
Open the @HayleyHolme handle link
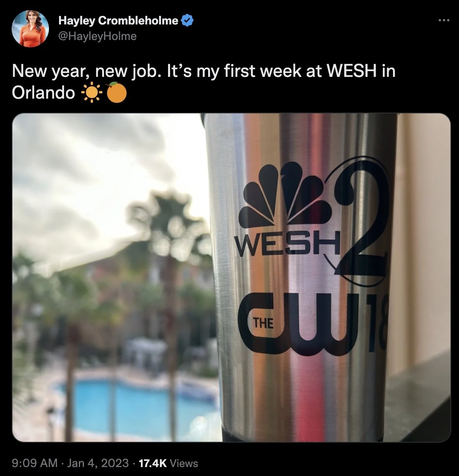(97, 36)
